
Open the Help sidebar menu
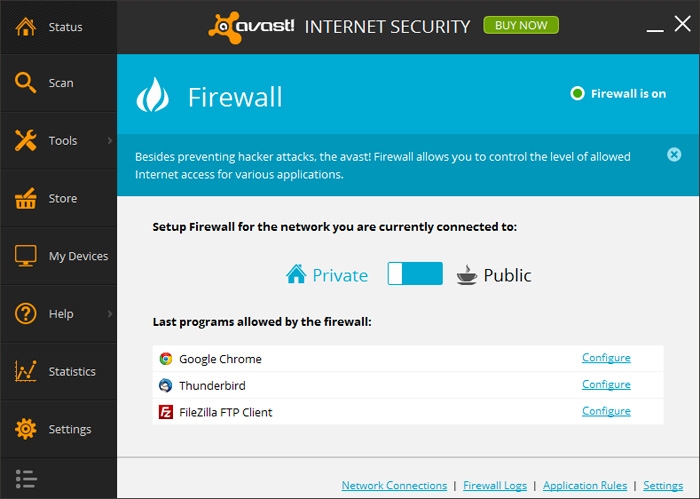(x=61, y=314)
